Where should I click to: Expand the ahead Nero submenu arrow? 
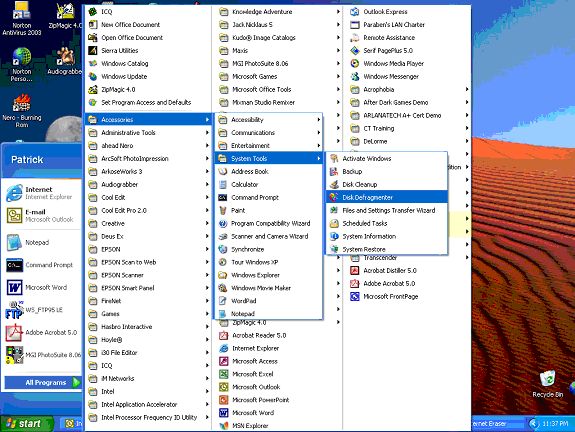[x=207, y=146]
